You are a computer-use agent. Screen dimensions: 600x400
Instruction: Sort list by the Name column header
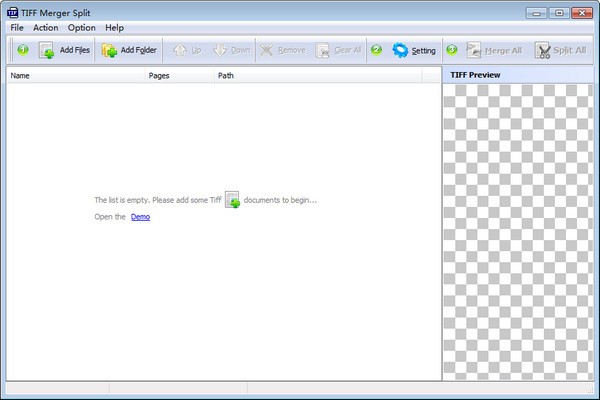[20, 75]
